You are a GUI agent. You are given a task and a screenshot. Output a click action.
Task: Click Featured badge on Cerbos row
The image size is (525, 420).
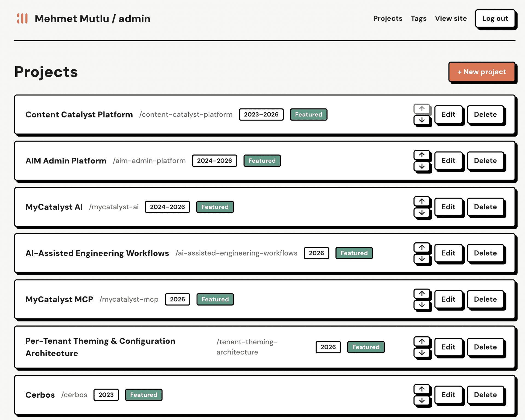coord(144,395)
